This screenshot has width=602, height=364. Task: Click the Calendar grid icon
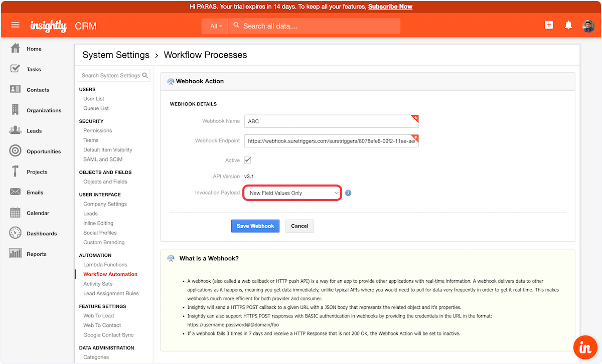16,213
